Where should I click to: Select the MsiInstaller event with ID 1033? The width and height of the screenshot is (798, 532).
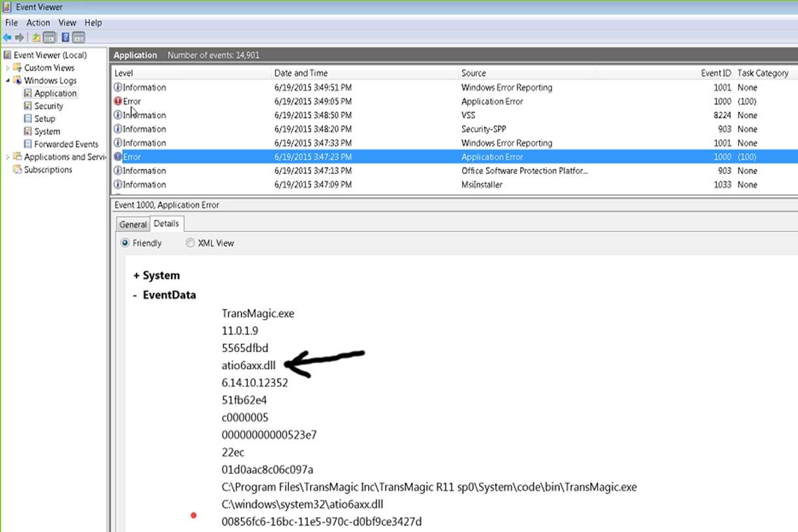pyautogui.click(x=455, y=185)
